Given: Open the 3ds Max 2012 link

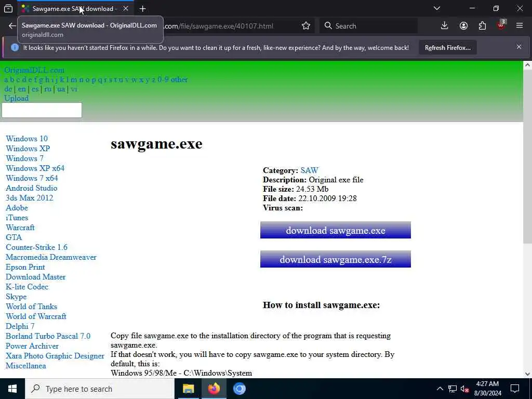Looking at the screenshot, I should coord(30,198).
